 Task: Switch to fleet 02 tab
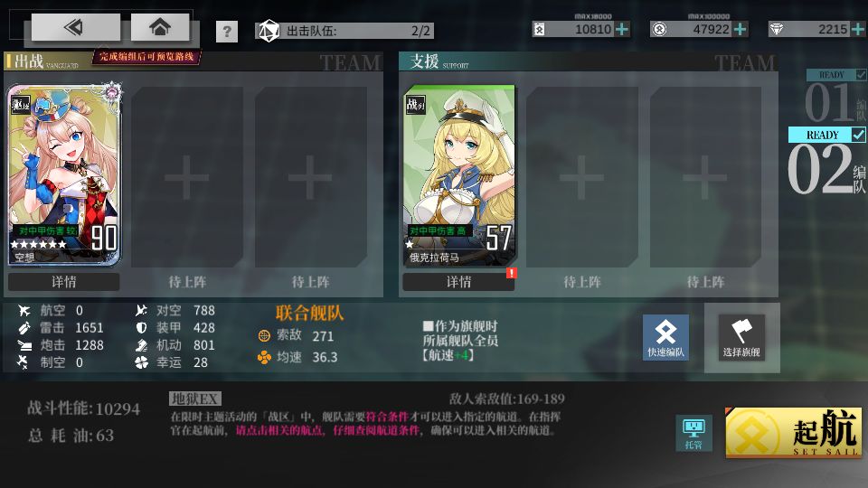pos(826,162)
